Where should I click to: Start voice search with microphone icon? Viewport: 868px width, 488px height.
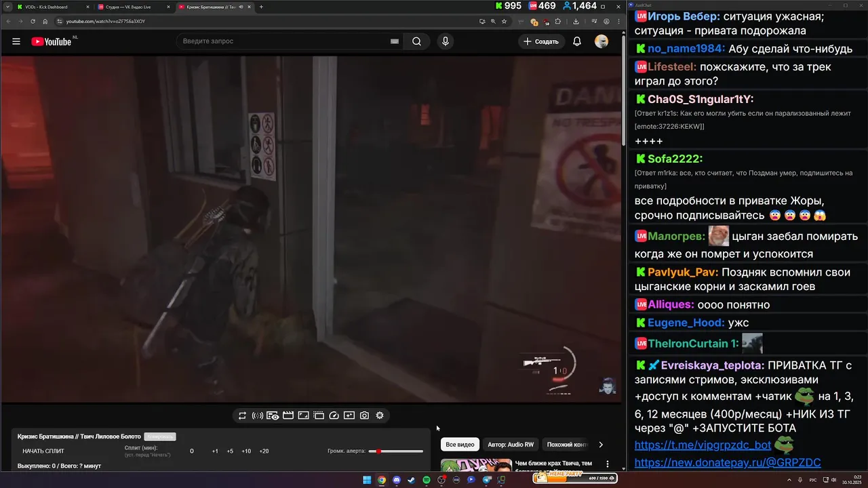[446, 41]
